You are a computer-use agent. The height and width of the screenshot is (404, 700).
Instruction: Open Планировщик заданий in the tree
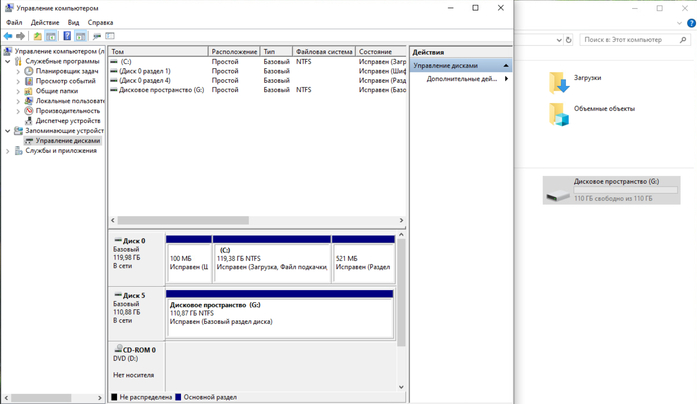66,71
